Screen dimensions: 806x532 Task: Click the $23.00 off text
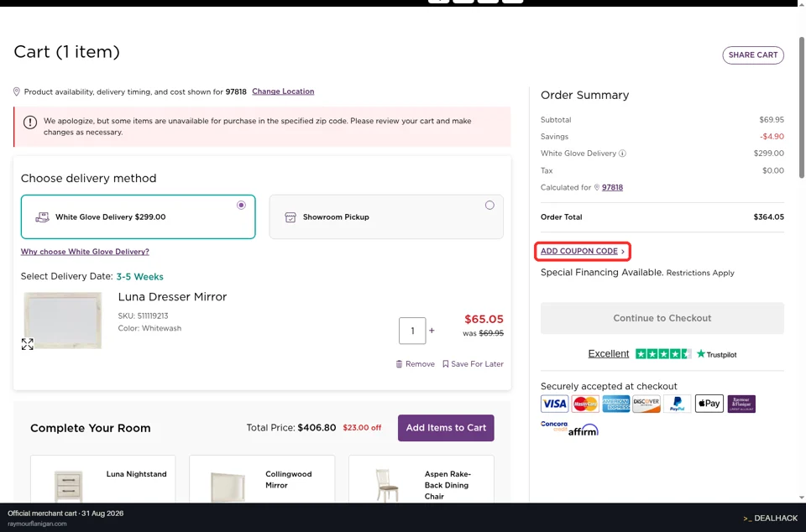pyautogui.click(x=362, y=428)
